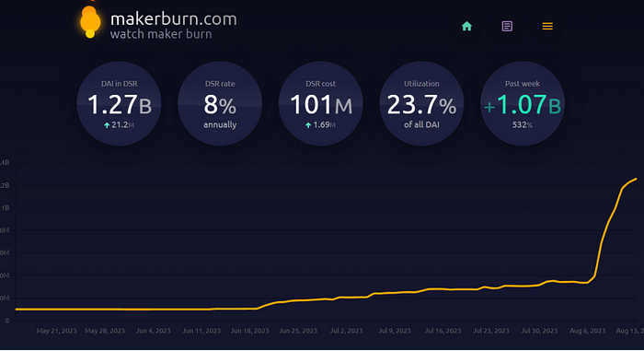Select the DSR cost 101M circle

tap(321, 104)
